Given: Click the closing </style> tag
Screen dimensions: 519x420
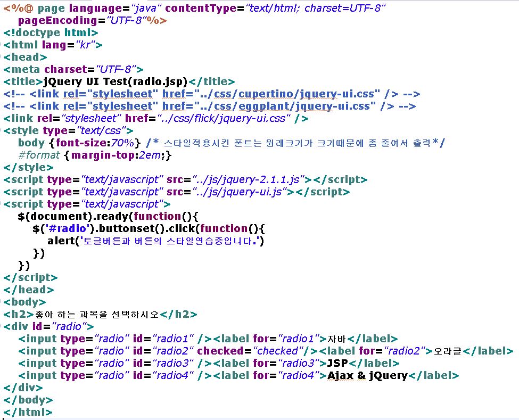Looking at the screenshot, I should (x=28, y=168).
